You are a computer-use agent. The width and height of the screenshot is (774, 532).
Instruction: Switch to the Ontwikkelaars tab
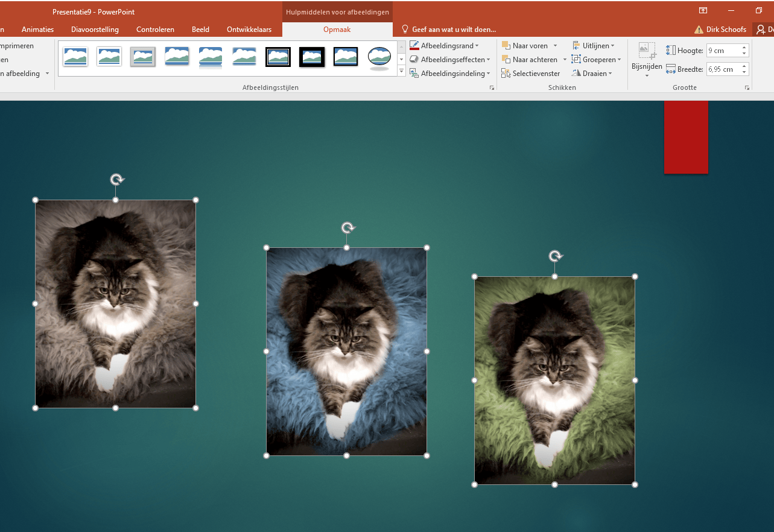tap(249, 30)
